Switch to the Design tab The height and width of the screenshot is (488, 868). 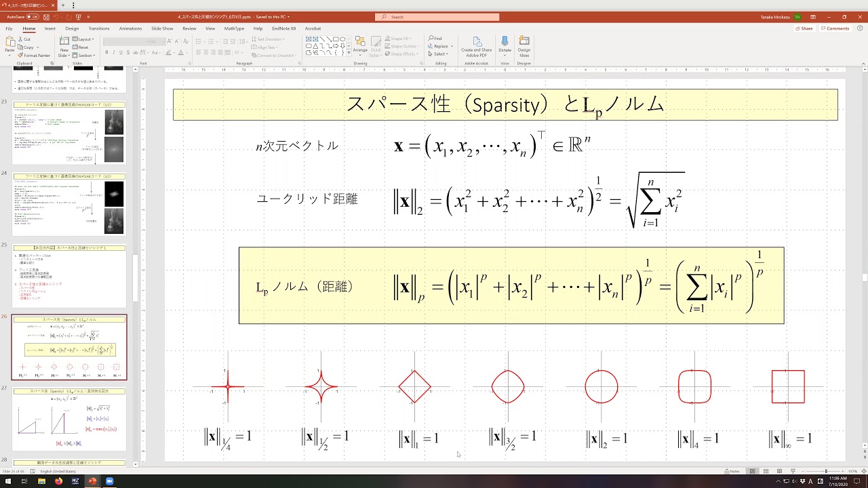pyautogui.click(x=72, y=28)
